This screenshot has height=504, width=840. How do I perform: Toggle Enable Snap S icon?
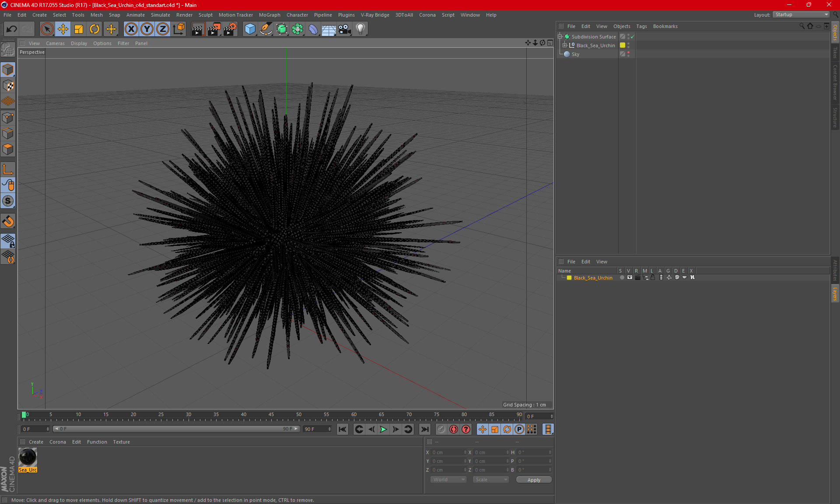8,201
